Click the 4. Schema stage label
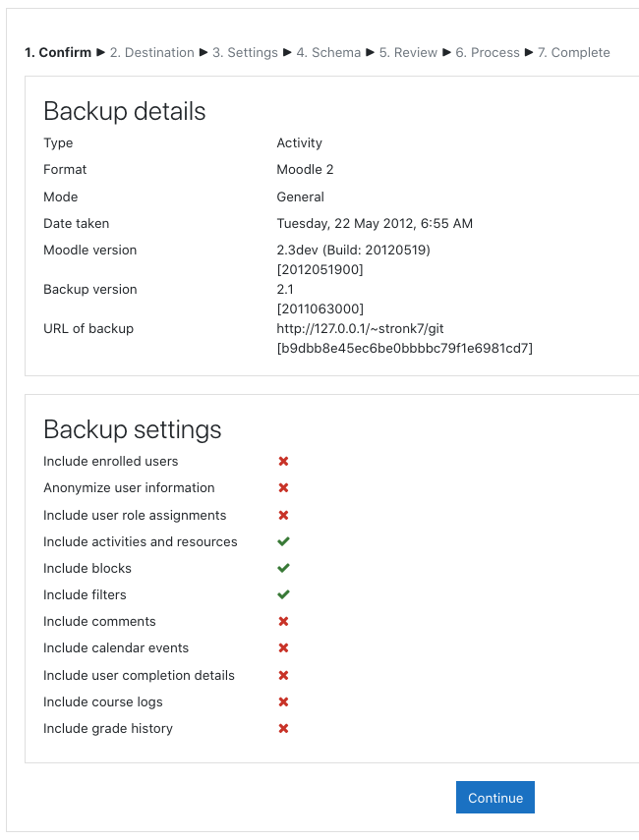639x840 pixels. pyautogui.click(x=328, y=52)
